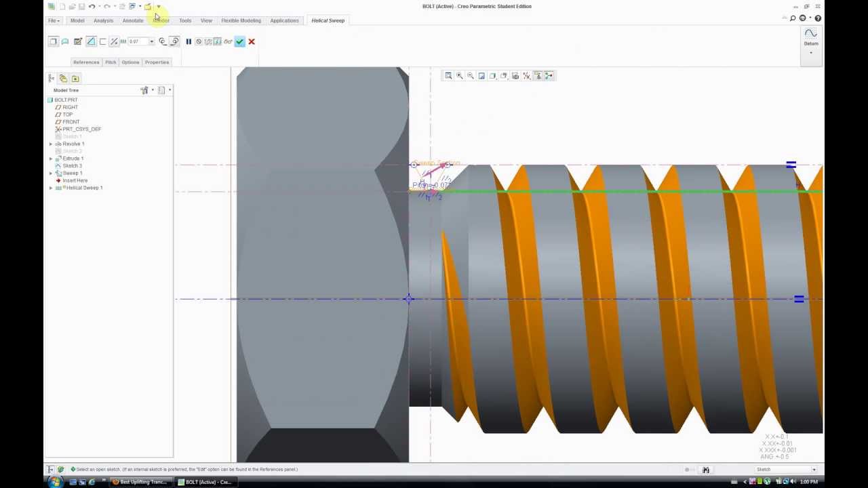Click the Refit view icon in graphics toolbar
This screenshot has height=488, width=868.
[448, 76]
